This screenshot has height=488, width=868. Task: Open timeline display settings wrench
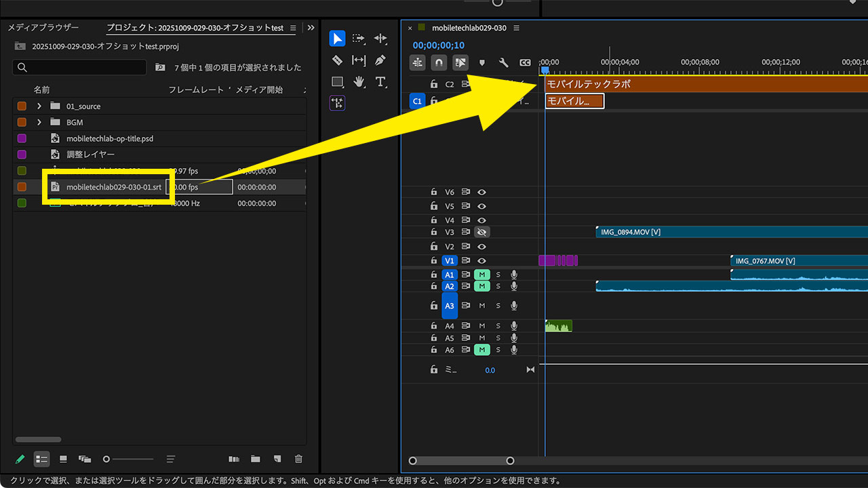pyautogui.click(x=503, y=62)
